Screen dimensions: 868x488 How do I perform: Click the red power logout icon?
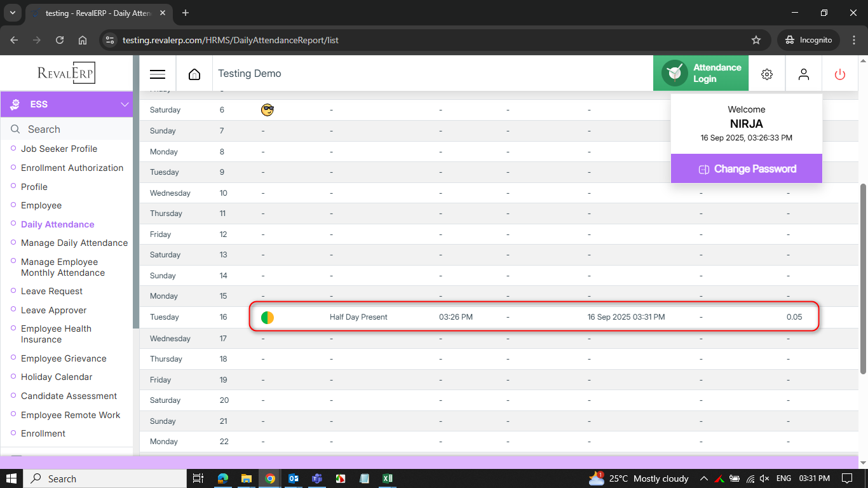(x=840, y=74)
